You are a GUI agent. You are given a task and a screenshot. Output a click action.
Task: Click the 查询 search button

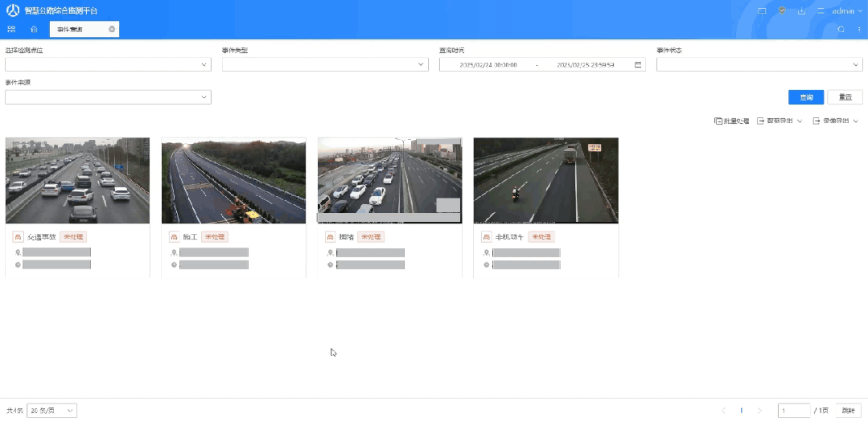806,97
